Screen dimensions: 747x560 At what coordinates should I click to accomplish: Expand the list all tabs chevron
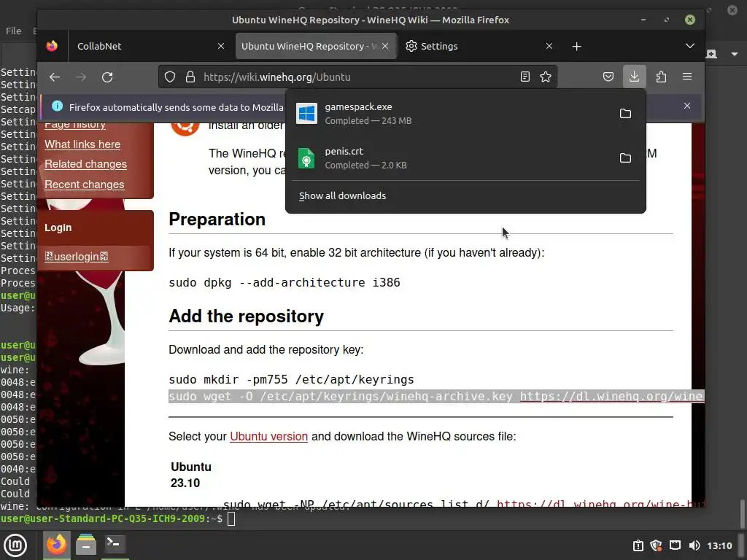[690, 46]
